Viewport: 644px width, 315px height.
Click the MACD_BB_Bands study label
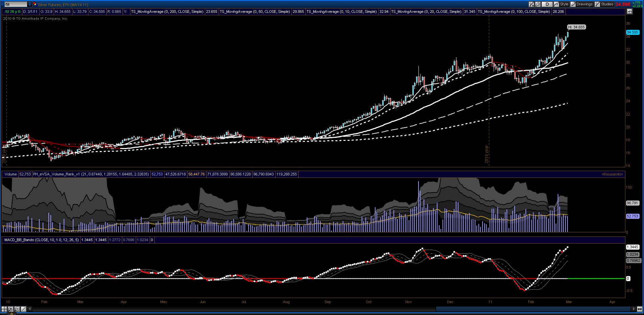(42, 240)
